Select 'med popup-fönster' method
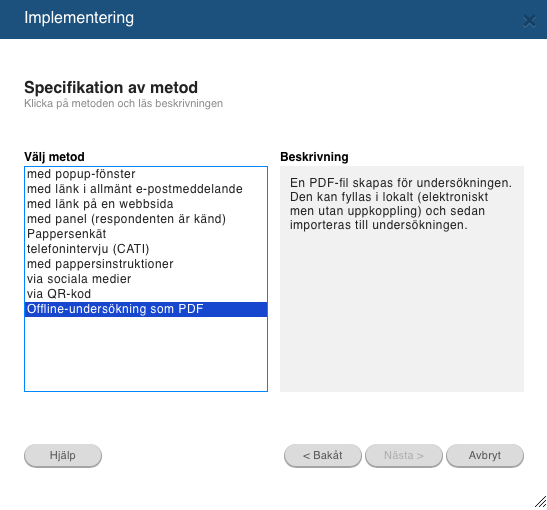The height and width of the screenshot is (510, 547). (x=146, y=174)
